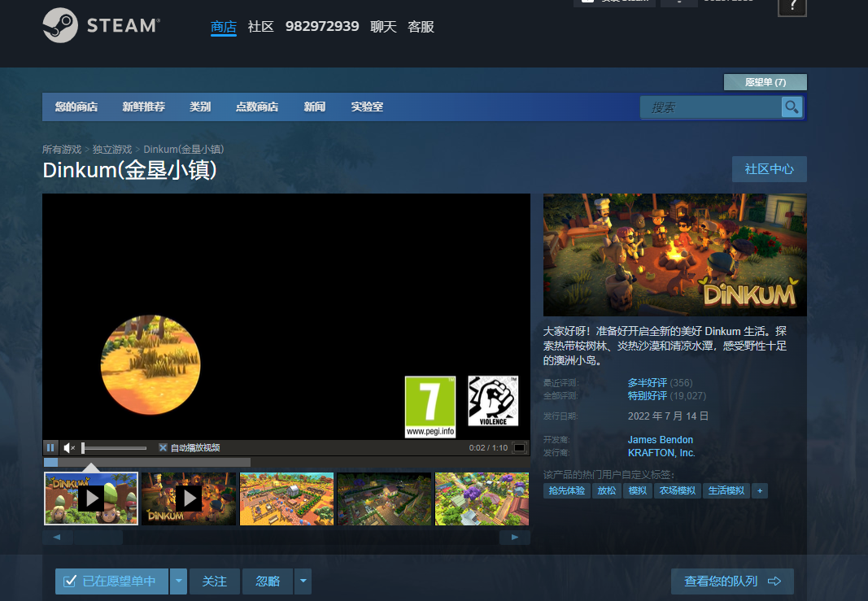Open the 特别好评 all reviews link

(647, 396)
